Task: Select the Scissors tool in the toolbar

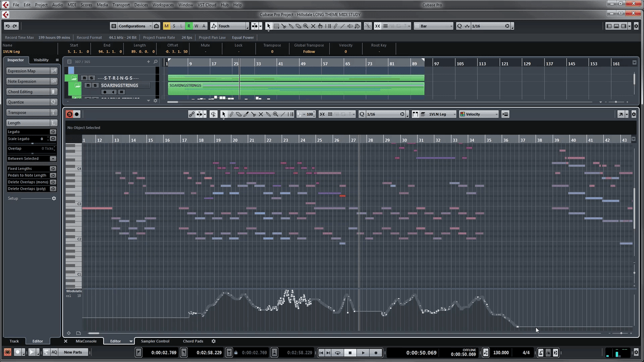Action: 284,26
